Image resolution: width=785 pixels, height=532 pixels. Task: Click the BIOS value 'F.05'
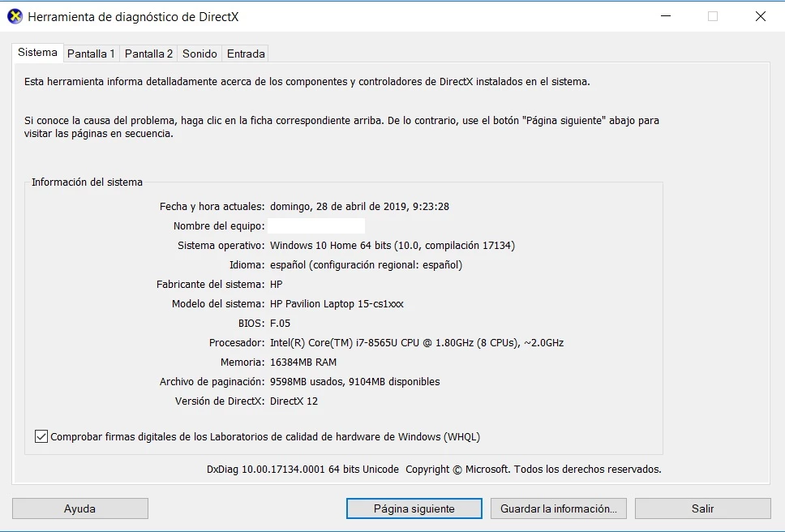click(x=280, y=324)
